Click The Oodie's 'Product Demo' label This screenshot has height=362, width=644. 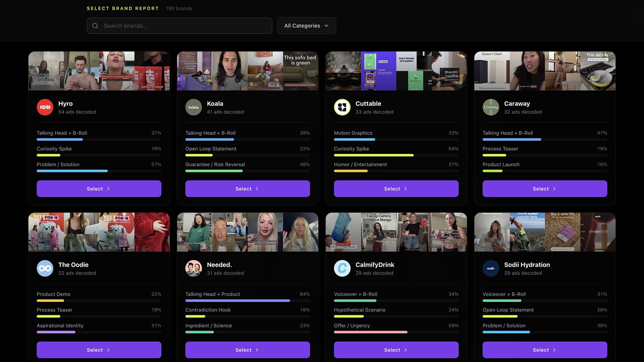(x=53, y=294)
